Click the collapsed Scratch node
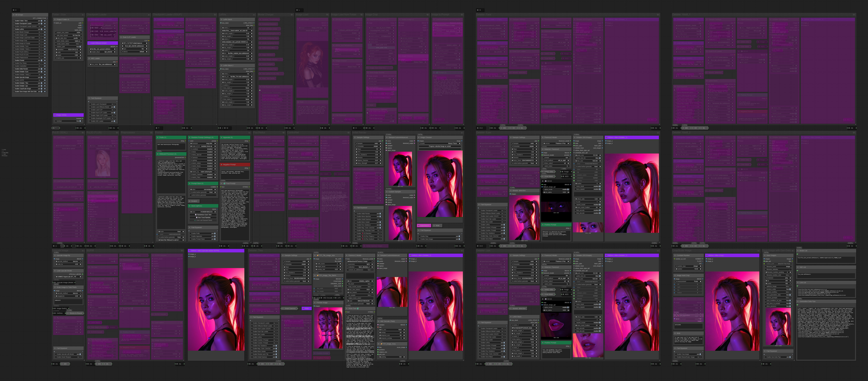This screenshot has width=868, height=381. pyautogui.click(x=194, y=201)
